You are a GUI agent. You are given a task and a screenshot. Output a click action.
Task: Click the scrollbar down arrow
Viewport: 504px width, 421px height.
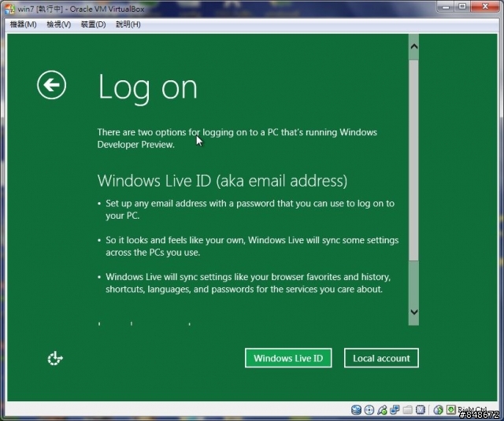point(414,312)
